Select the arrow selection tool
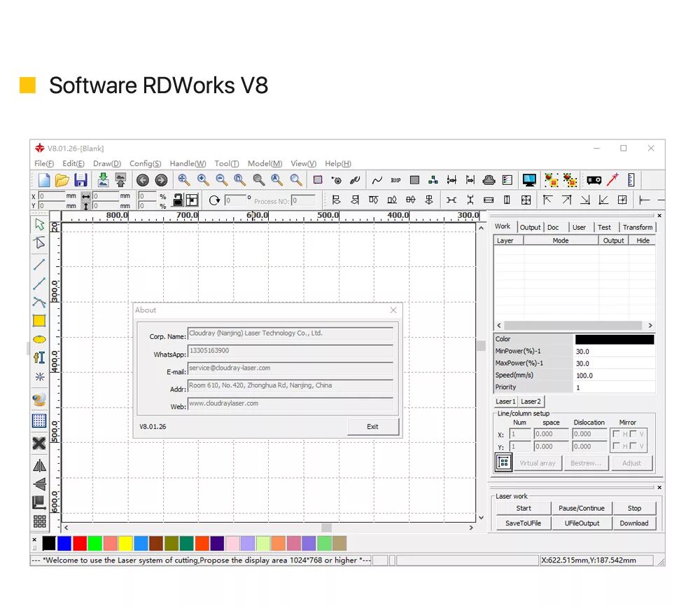This screenshot has height=606, width=700. pos(40,224)
